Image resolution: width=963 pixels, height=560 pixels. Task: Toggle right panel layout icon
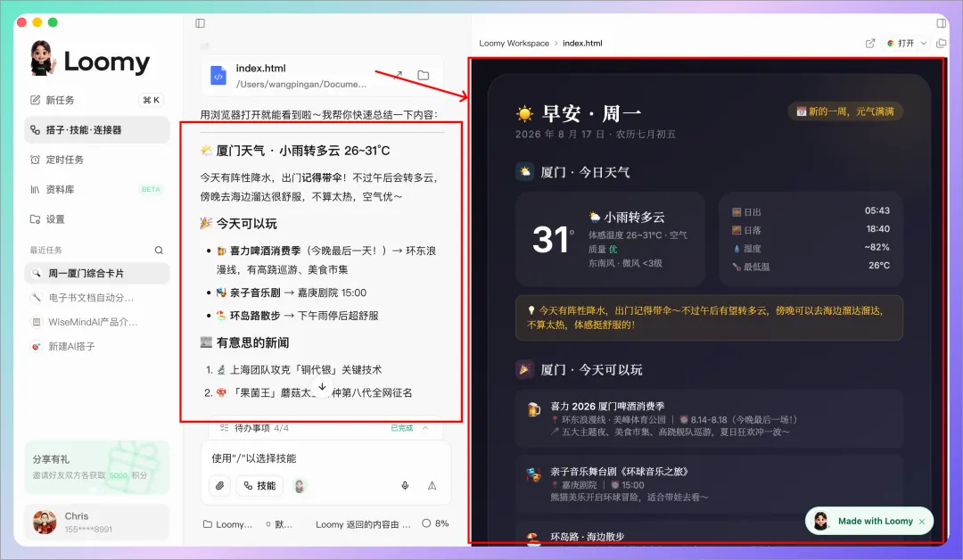coord(941,23)
